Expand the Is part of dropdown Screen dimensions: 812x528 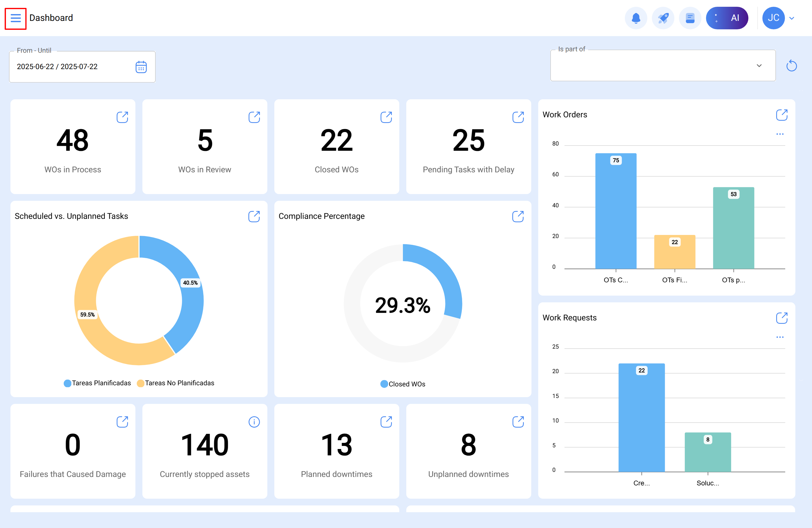[759, 65]
